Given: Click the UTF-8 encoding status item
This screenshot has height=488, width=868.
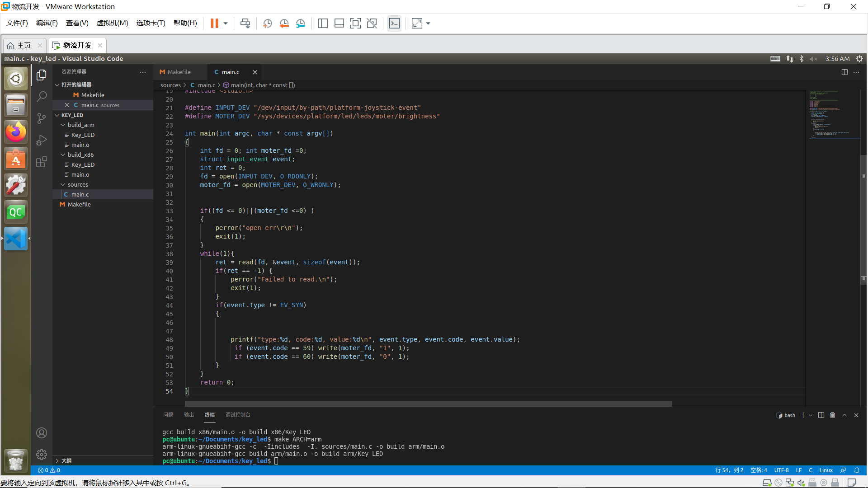Looking at the screenshot, I should [x=781, y=470].
